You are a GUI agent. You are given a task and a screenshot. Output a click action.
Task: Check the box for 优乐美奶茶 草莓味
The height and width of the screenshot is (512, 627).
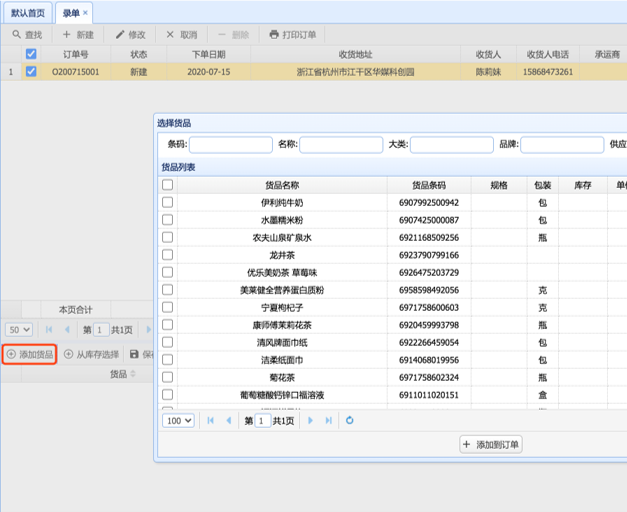pyautogui.click(x=168, y=272)
